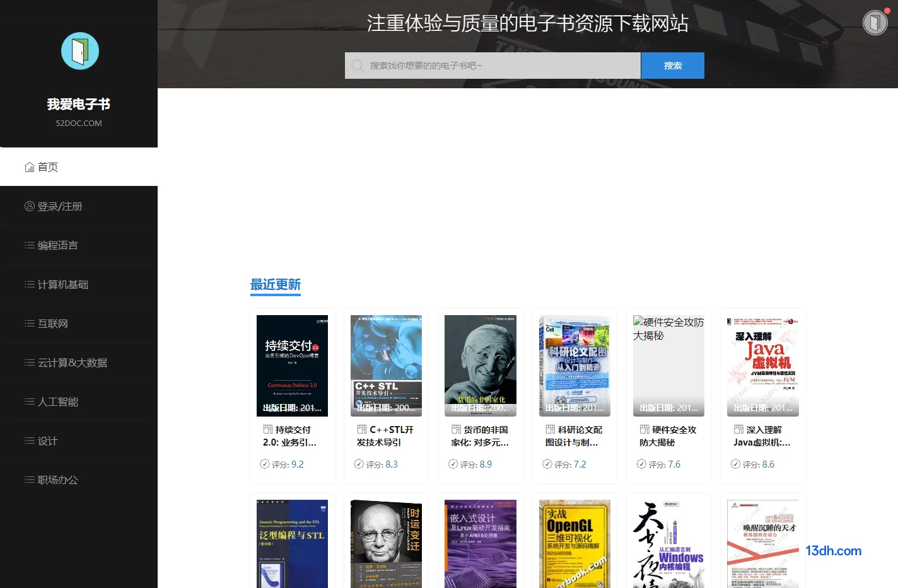This screenshot has width=898, height=588.
Task: Click the blue 搜索 button
Action: pyautogui.click(x=672, y=66)
